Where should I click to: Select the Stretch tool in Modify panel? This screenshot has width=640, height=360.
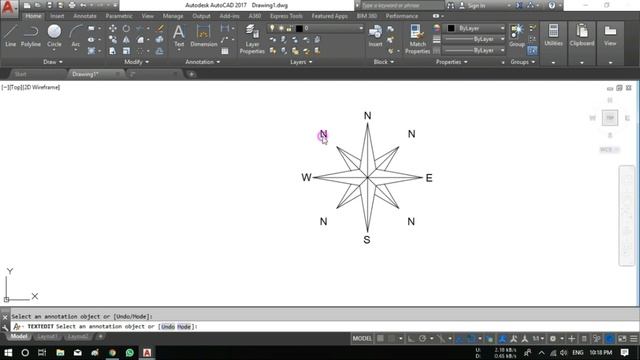(x=113, y=51)
